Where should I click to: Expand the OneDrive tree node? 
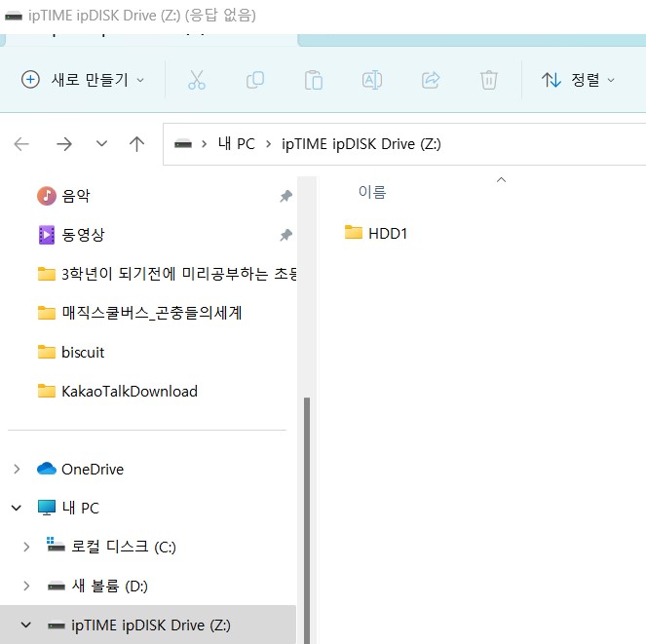(x=17, y=469)
